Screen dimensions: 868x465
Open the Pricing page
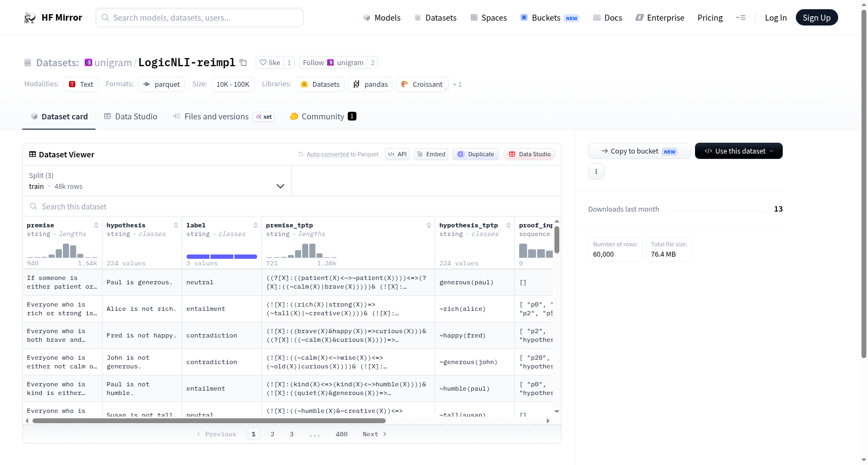click(710, 17)
